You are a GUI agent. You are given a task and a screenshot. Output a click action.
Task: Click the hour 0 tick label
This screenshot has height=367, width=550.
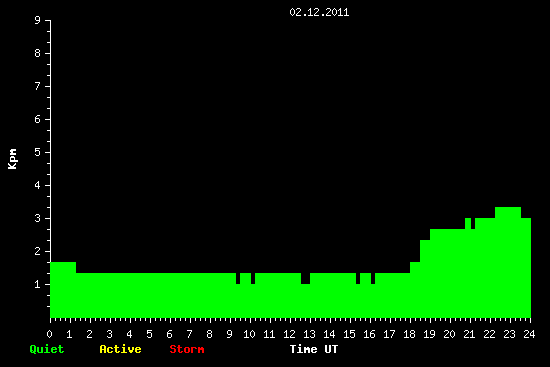(x=49, y=334)
